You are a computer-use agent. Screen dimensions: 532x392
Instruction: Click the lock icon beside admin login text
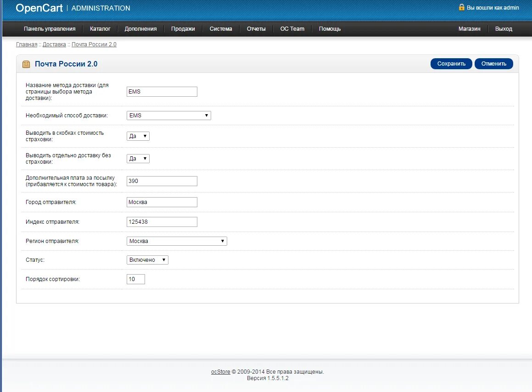[x=461, y=7]
